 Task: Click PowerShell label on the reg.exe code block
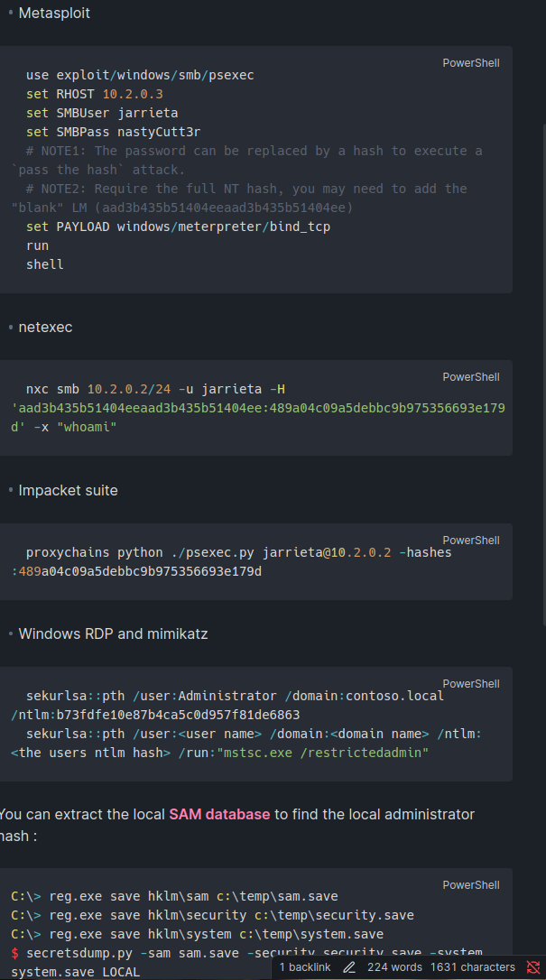pyautogui.click(x=471, y=885)
